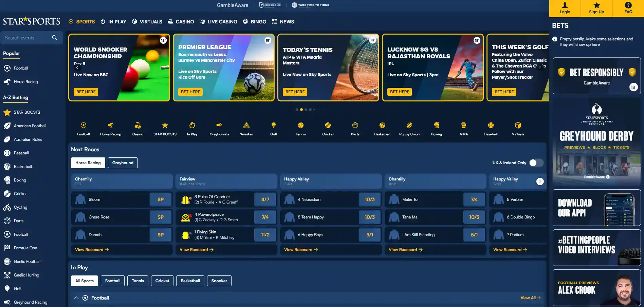Open the CASINO top navigation item

tap(181, 22)
